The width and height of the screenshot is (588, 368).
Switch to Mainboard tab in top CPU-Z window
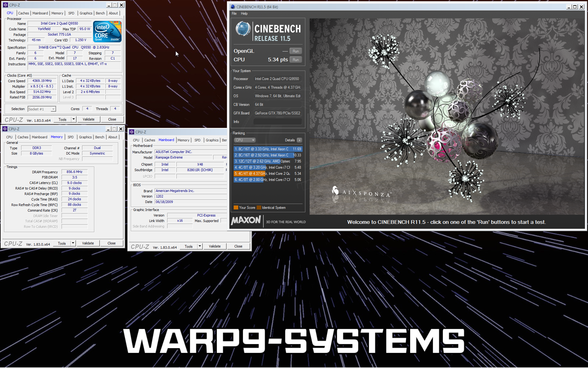pos(40,13)
